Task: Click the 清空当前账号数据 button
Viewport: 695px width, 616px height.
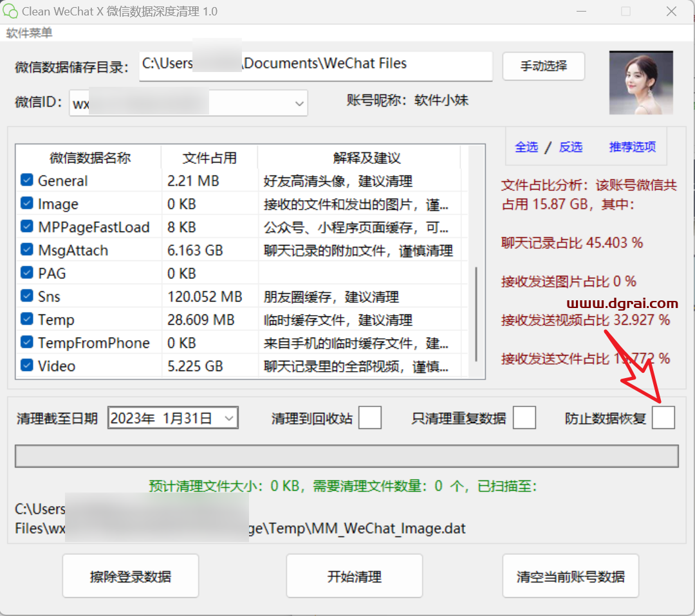Action: [570, 576]
